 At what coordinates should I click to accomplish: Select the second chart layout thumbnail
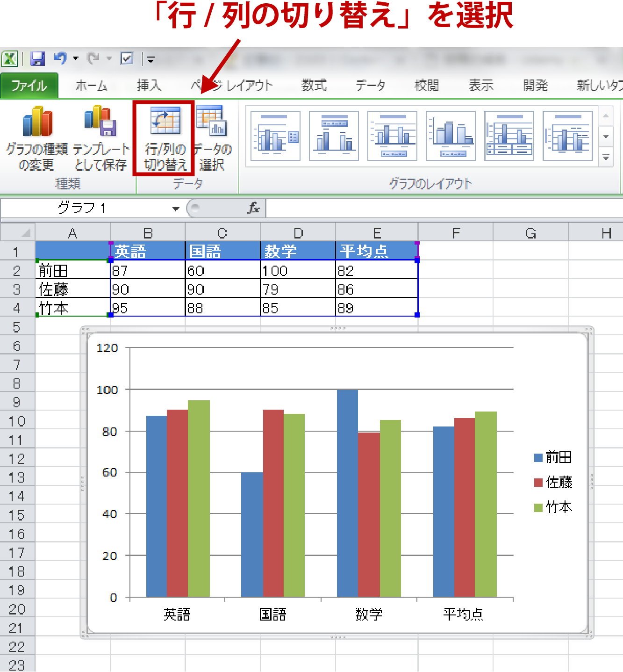334,136
